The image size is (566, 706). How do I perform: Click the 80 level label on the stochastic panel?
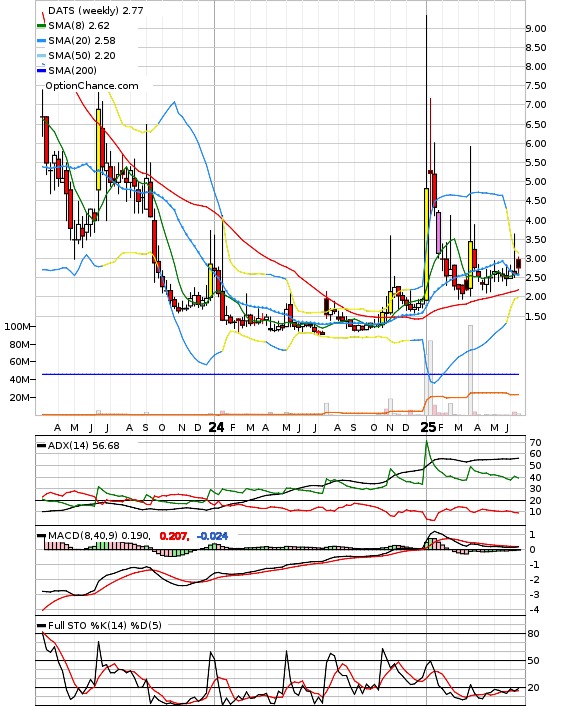tap(534, 634)
